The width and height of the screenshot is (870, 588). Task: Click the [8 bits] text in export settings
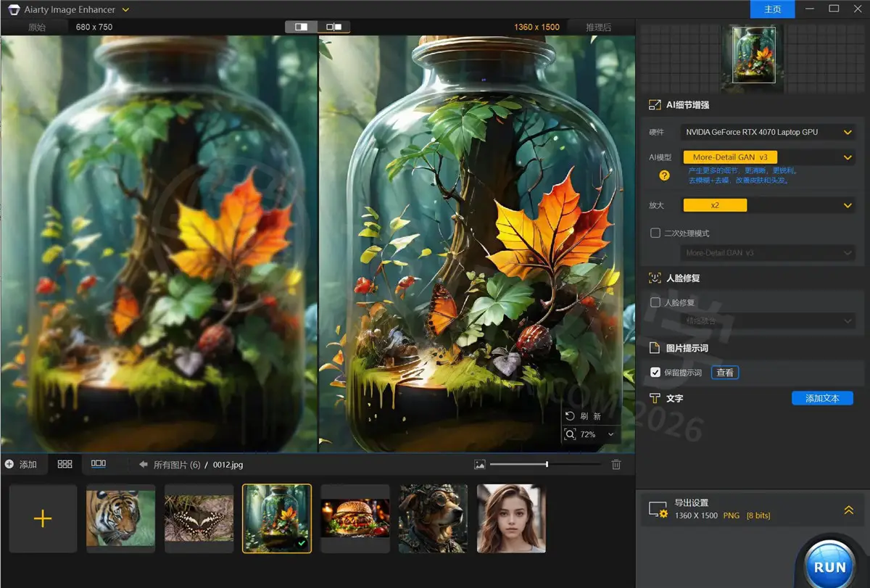tap(758, 515)
